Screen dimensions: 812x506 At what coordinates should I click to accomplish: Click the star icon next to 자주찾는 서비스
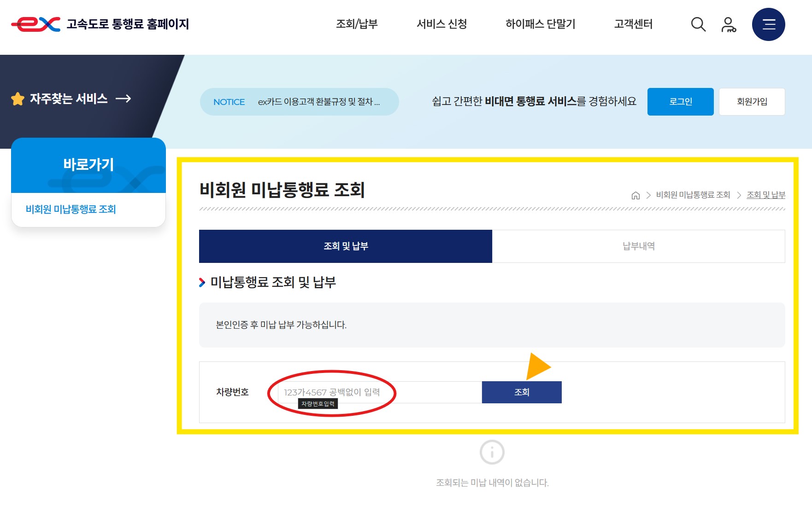coord(18,98)
